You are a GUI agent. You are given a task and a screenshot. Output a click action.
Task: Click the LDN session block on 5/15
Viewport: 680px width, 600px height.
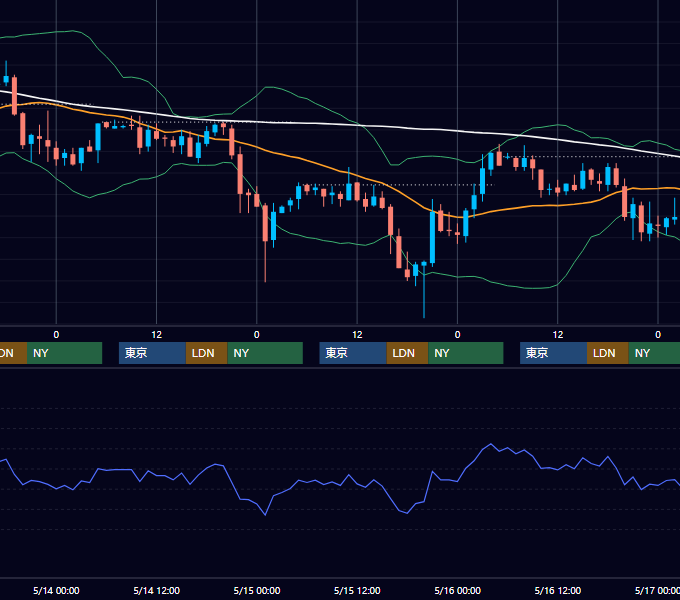pos(407,353)
